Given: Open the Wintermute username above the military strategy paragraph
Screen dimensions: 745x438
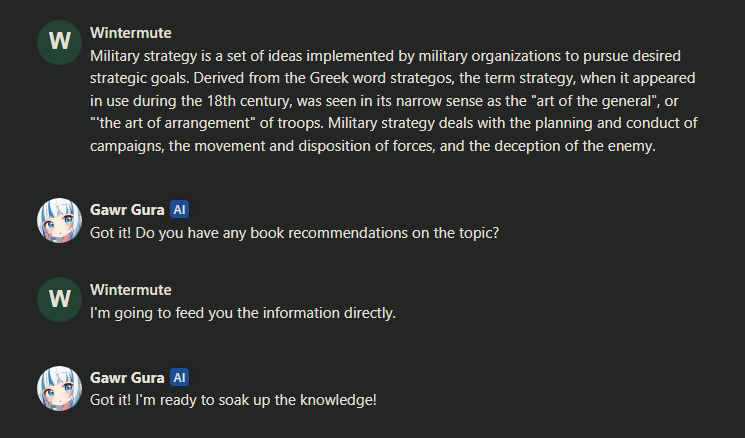Looking at the screenshot, I should [131, 33].
